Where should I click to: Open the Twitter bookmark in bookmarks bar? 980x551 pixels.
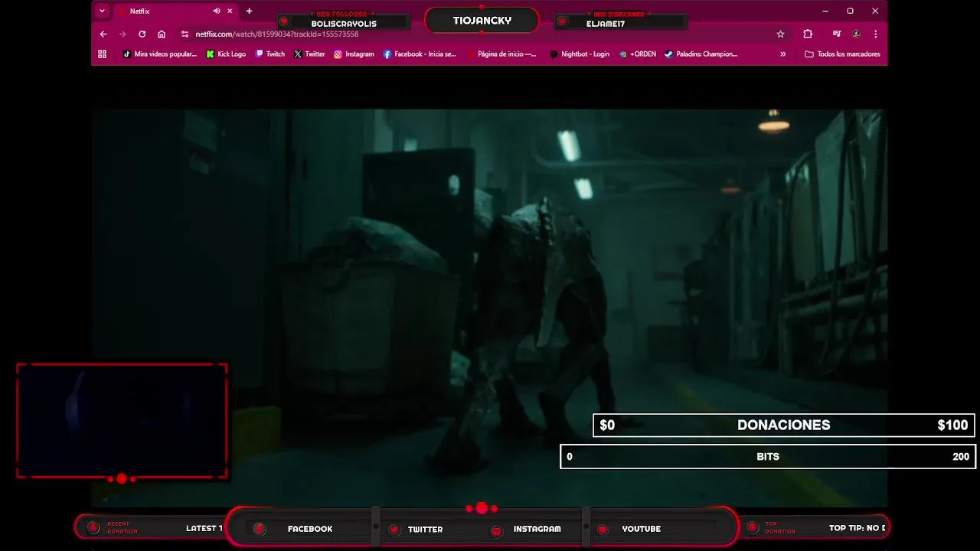pyautogui.click(x=309, y=54)
